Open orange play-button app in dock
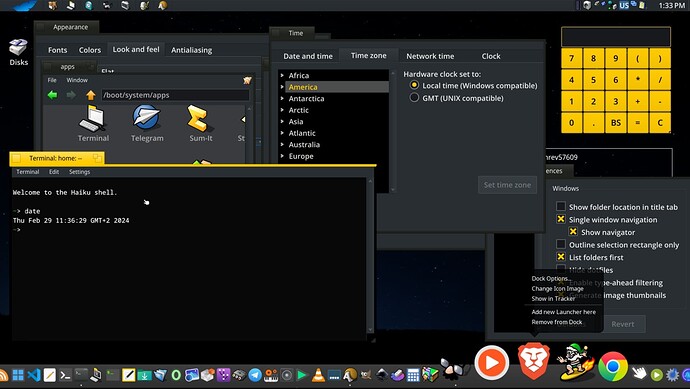Screen dimensions: 690x389 click(x=492, y=363)
